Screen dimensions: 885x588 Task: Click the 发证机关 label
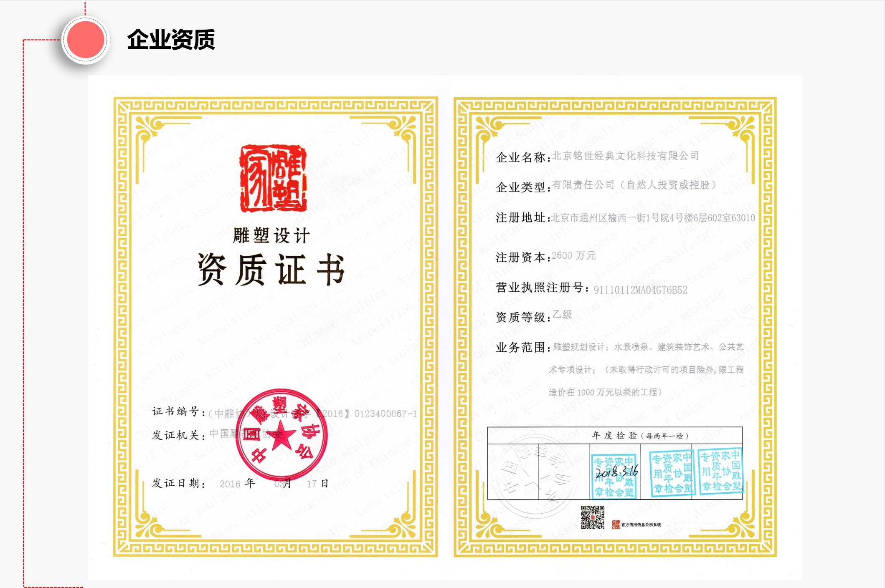coord(175,435)
